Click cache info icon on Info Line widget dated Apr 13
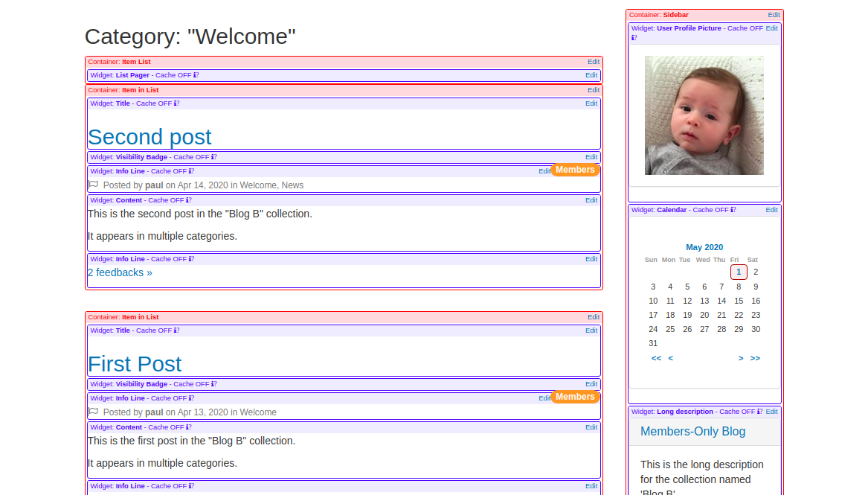Viewport: 868px width, 495px height. pyautogui.click(x=192, y=399)
